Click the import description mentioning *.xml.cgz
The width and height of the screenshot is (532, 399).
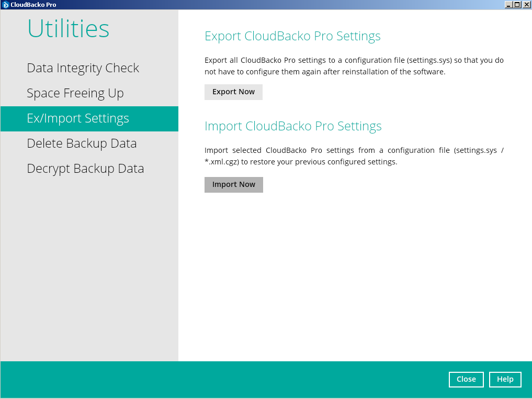click(x=354, y=156)
